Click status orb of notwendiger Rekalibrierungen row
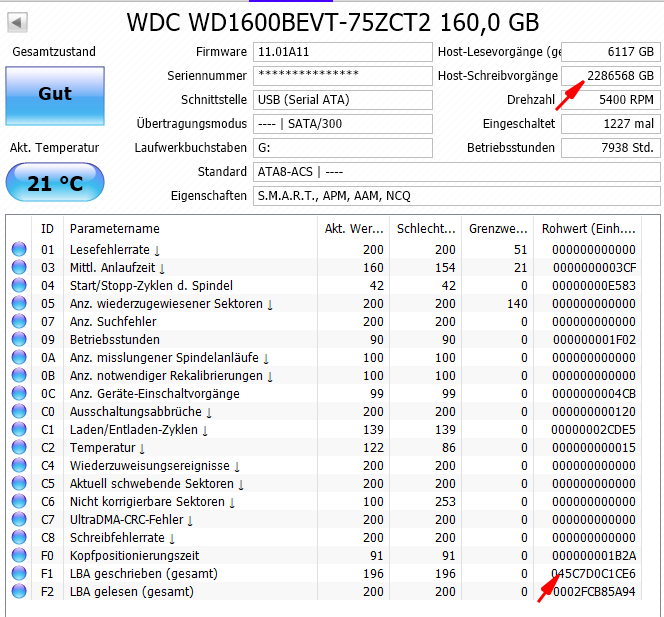The image size is (664, 617). [x=19, y=375]
